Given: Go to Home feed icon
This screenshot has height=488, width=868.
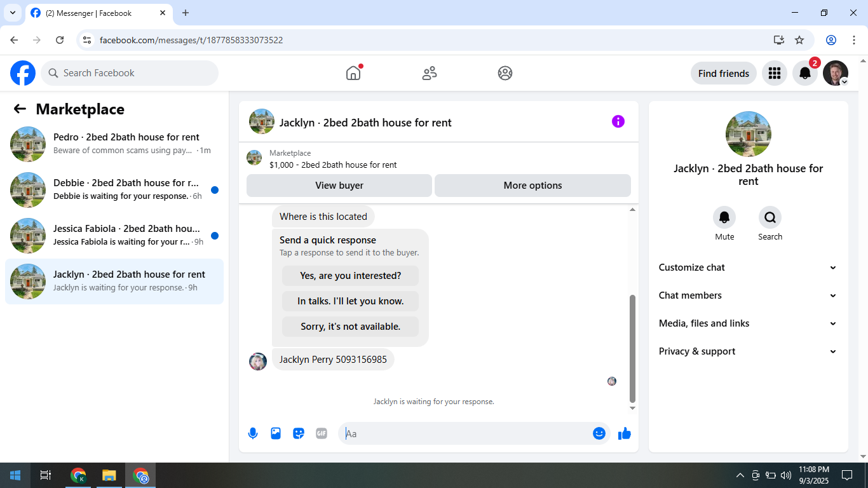Looking at the screenshot, I should pyautogui.click(x=353, y=73).
